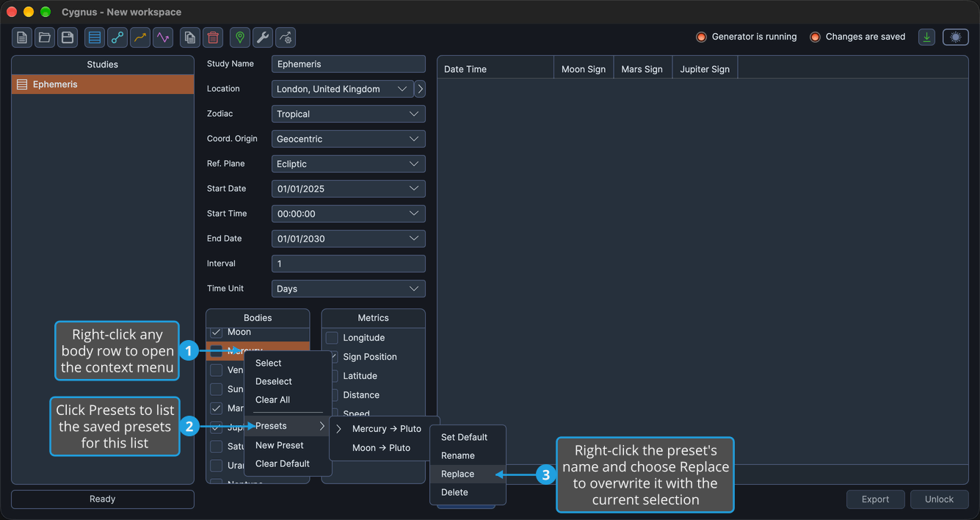Choose Replace to overwrite the preset
Viewport: 980px width, 520px height.
468,474
